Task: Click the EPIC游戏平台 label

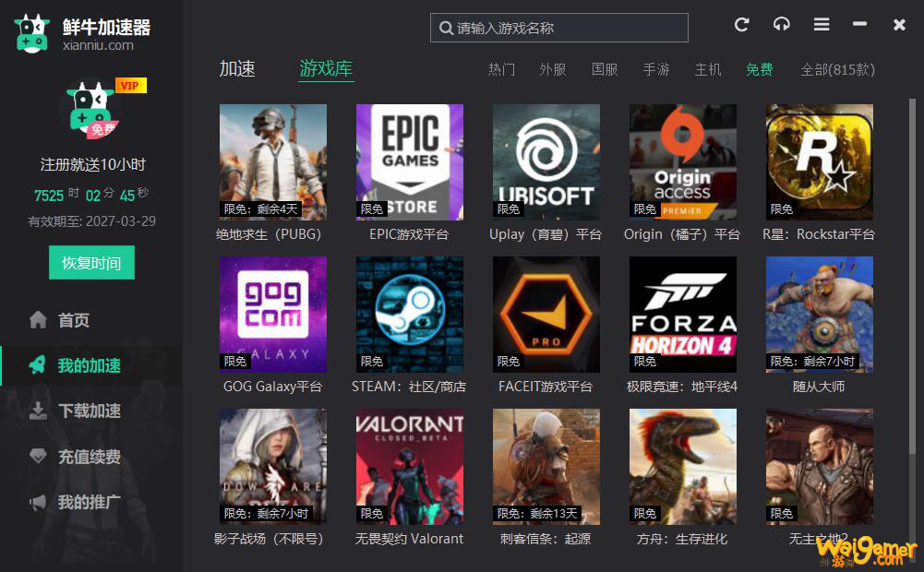Action: coord(409,234)
